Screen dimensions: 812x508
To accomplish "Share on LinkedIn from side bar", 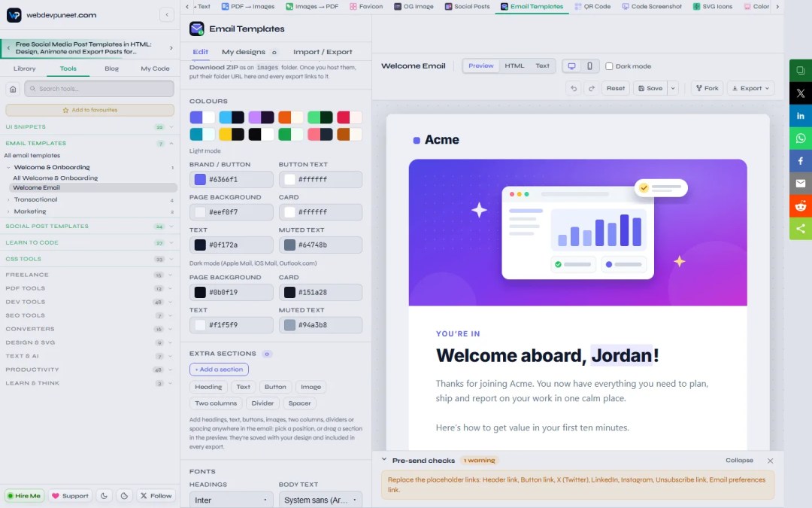I will 801,116.
